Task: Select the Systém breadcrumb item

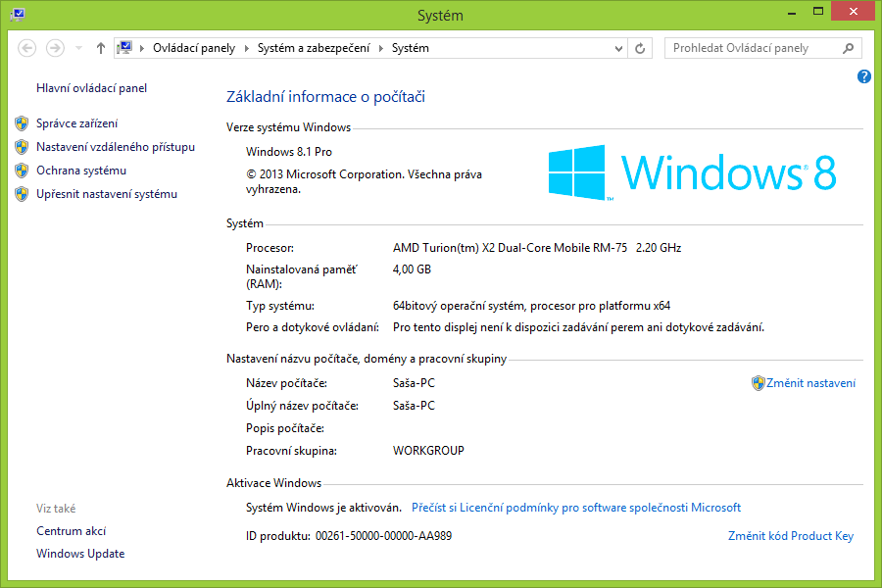Action: [410, 48]
